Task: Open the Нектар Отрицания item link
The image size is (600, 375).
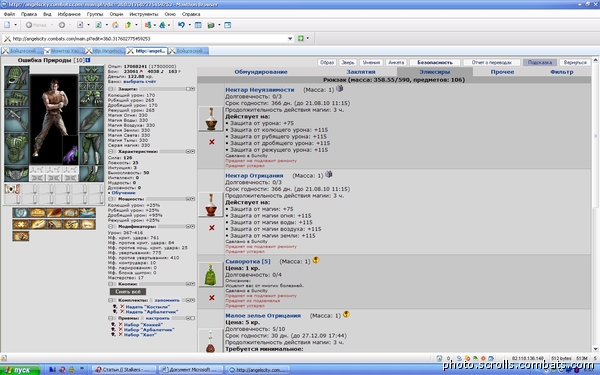Action: [254, 176]
